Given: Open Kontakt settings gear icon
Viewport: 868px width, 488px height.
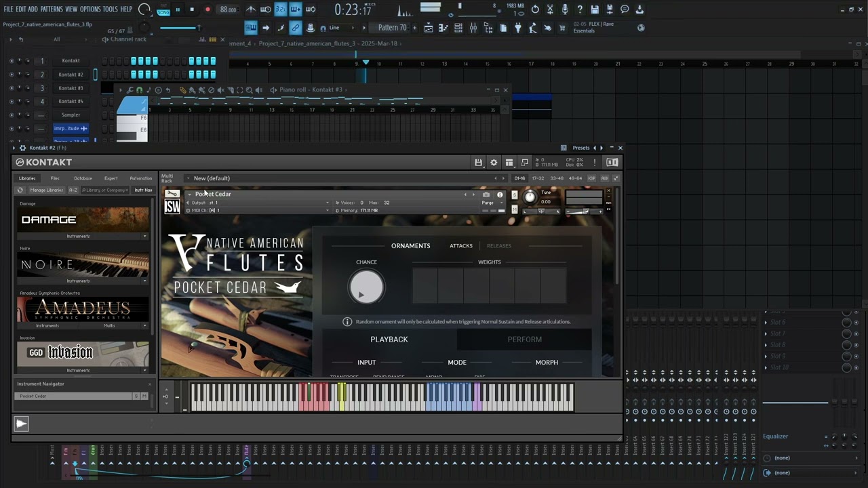Looking at the screenshot, I should tap(494, 163).
